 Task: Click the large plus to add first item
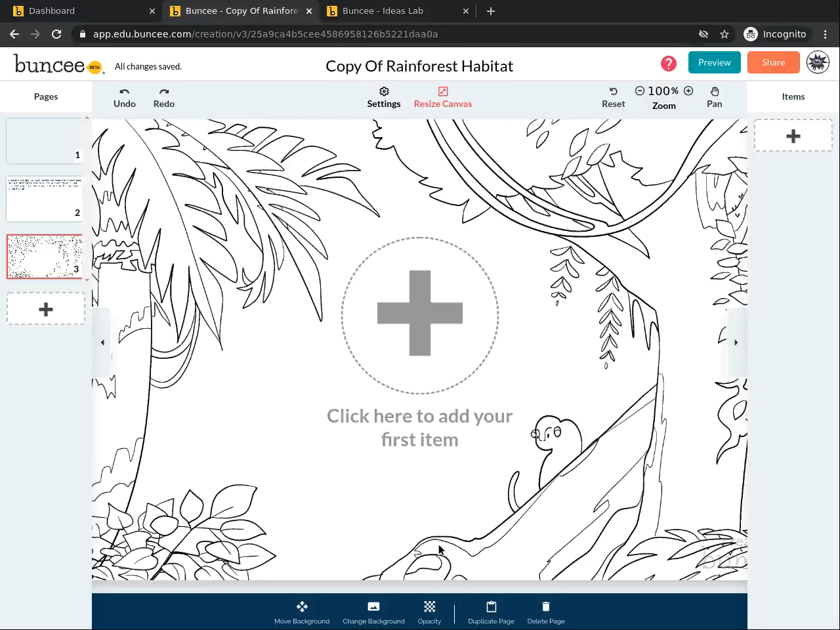pyautogui.click(x=420, y=315)
